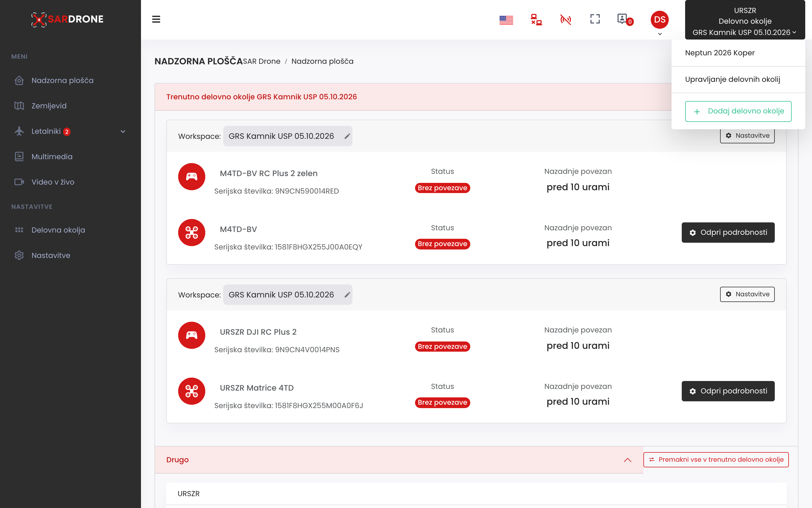Open details for M4TD-BV drone
812x508 pixels.
[x=728, y=233]
